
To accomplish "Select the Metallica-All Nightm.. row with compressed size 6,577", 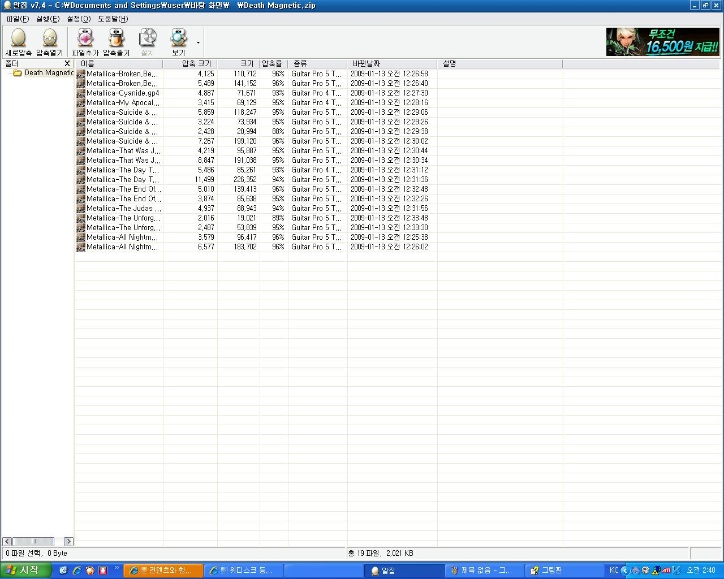I will tap(256, 247).
